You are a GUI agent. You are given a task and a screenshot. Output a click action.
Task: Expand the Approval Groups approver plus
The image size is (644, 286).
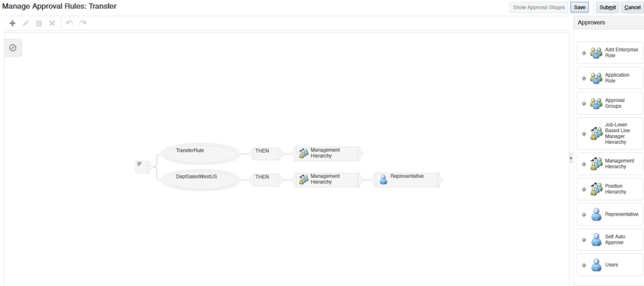point(584,104)
